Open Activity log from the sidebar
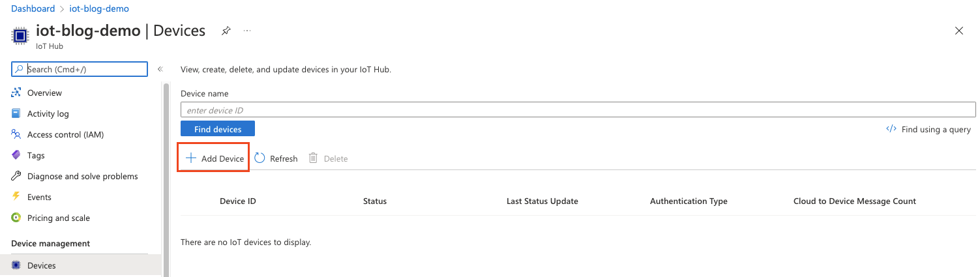This screenshot has width=980, height=277. 48,114
